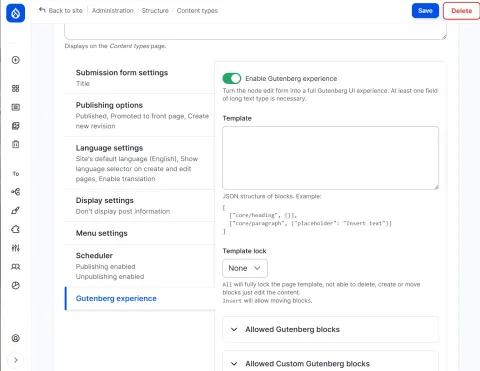Open the four-squares dashboard icon in sidebar
This screenshot has width=480, height=371.
(x=16, y=88)
